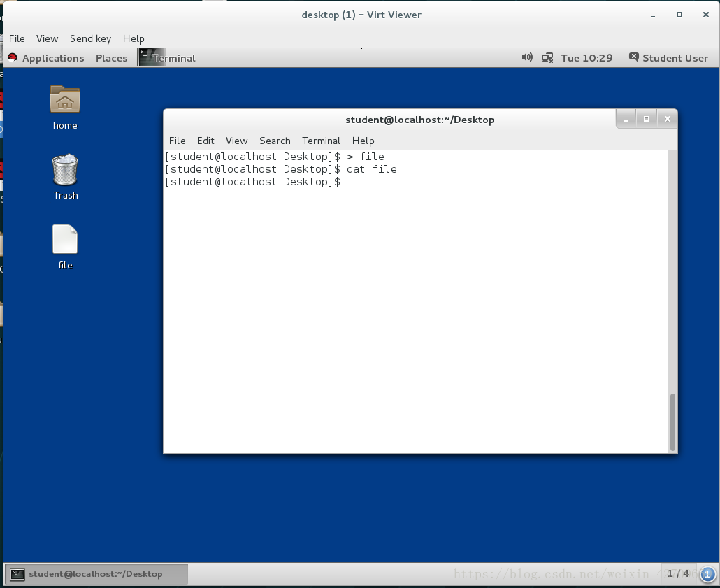This screenshot has height=588, width=720.
Task: Click the volume speaker icon in top panel
Action: tap(527, 57)
